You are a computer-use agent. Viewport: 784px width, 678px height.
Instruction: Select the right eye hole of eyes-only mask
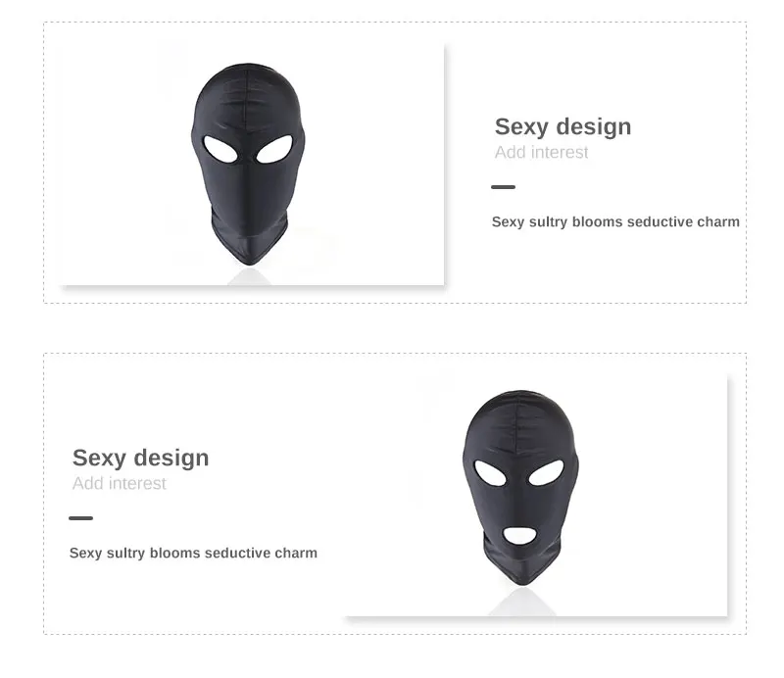coord(274,149)
